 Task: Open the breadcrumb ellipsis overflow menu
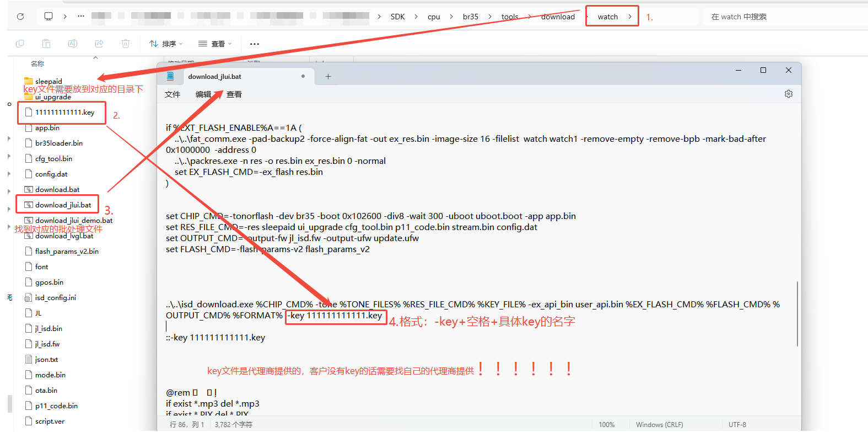pyautogui.click(x=81, y=17)
